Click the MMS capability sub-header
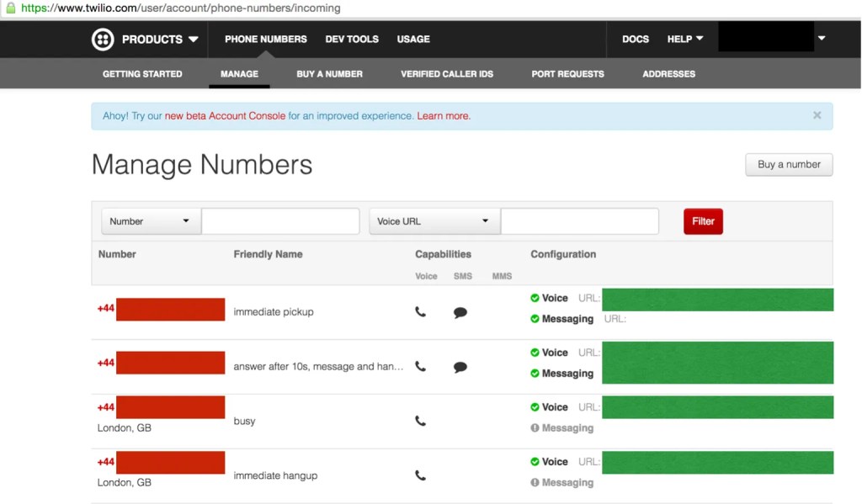The image size is (862, 504). [x=502, y=276]
